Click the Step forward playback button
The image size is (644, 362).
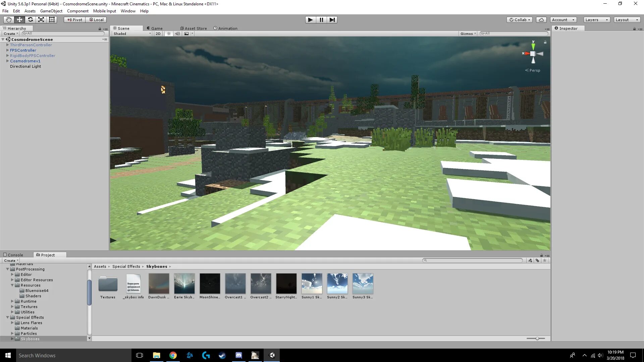(x=332, y=19)
